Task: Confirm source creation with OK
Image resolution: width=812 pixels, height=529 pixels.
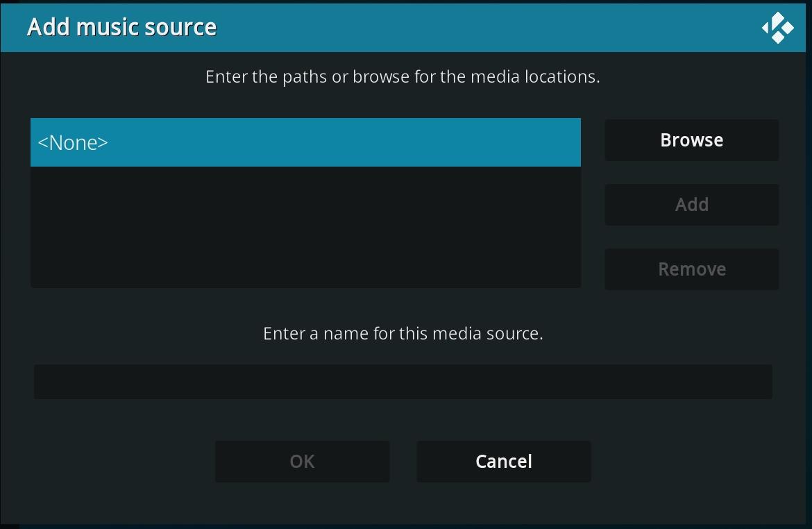Action: click(302, 461)
